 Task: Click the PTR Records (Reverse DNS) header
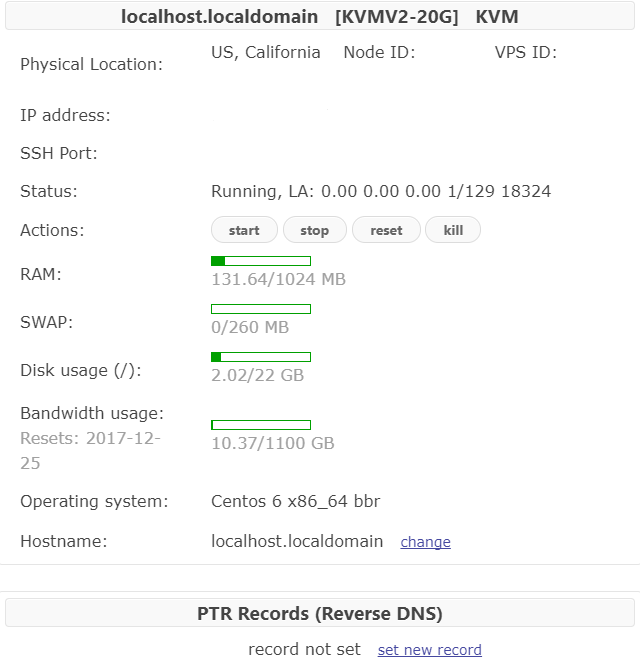coord(320,613)
